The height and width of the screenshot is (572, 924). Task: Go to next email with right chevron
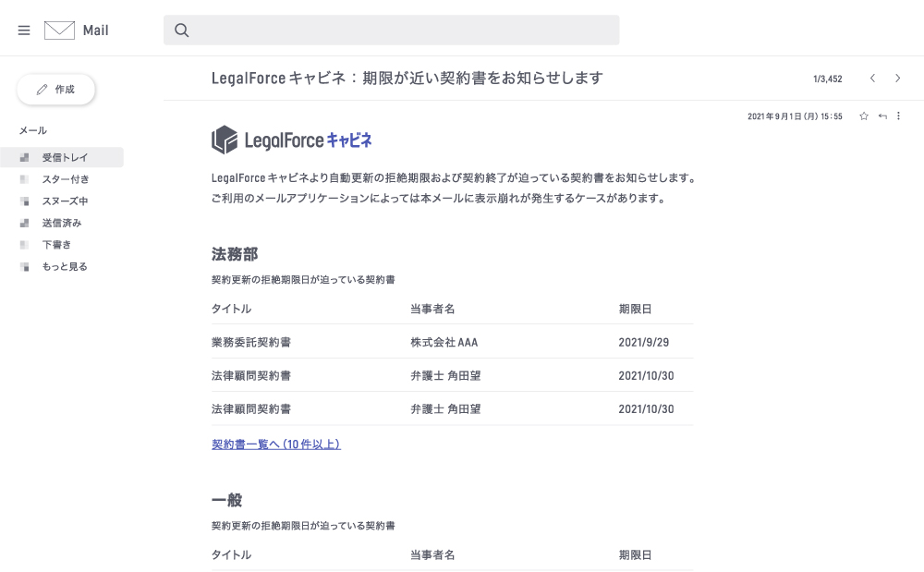897,79
